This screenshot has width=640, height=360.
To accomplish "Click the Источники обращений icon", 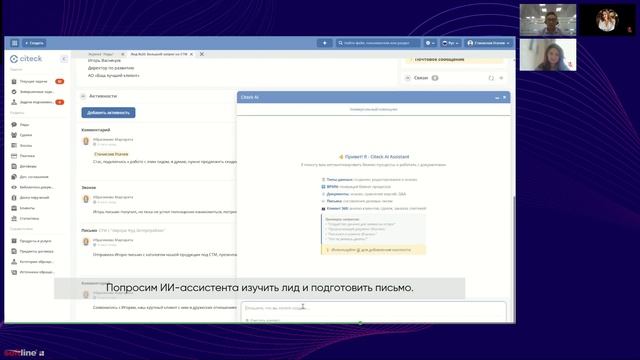I will tap(14, 272).
